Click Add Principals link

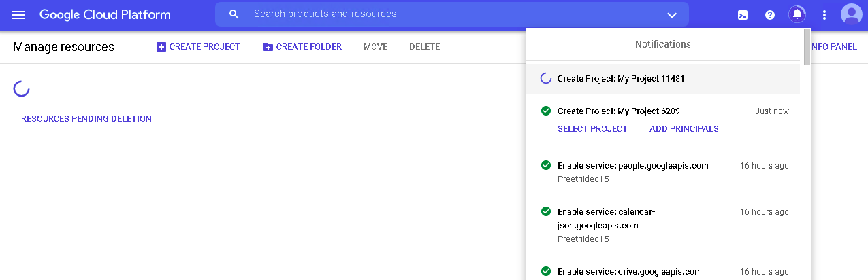684,129
